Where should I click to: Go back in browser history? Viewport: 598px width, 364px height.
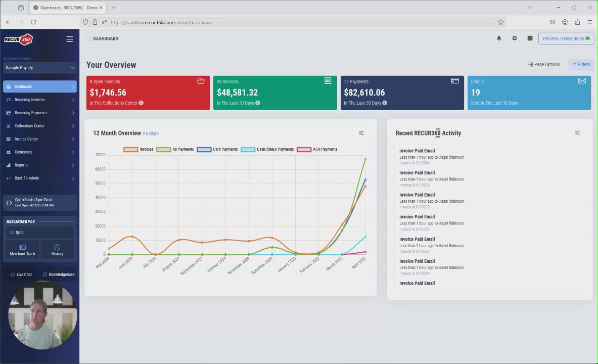pos(9,22)
